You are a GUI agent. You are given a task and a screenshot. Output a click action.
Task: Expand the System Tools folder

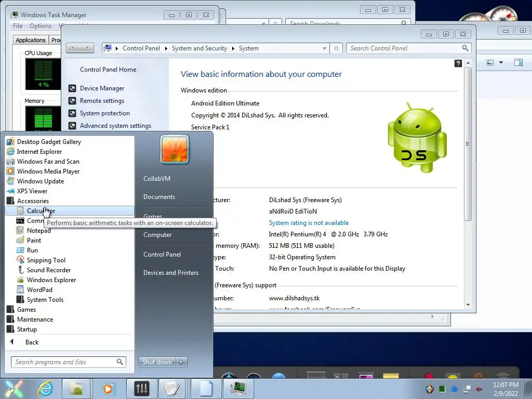tap(45, 300)
